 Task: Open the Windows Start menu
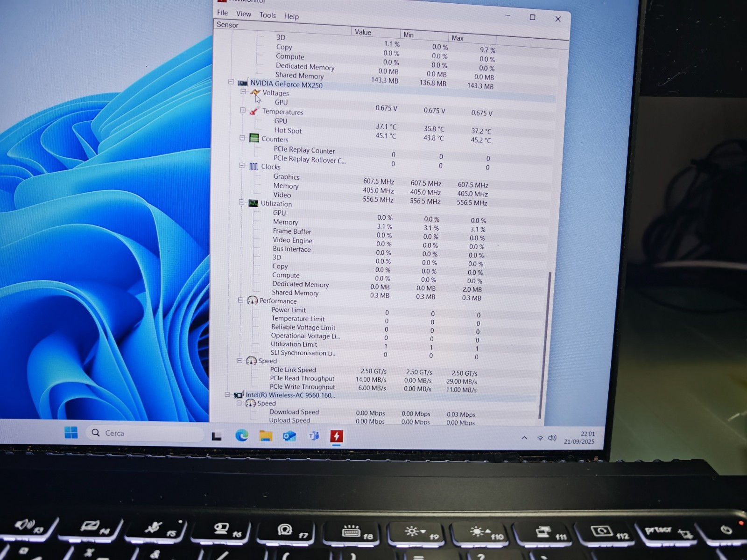(x=71, y=433)
